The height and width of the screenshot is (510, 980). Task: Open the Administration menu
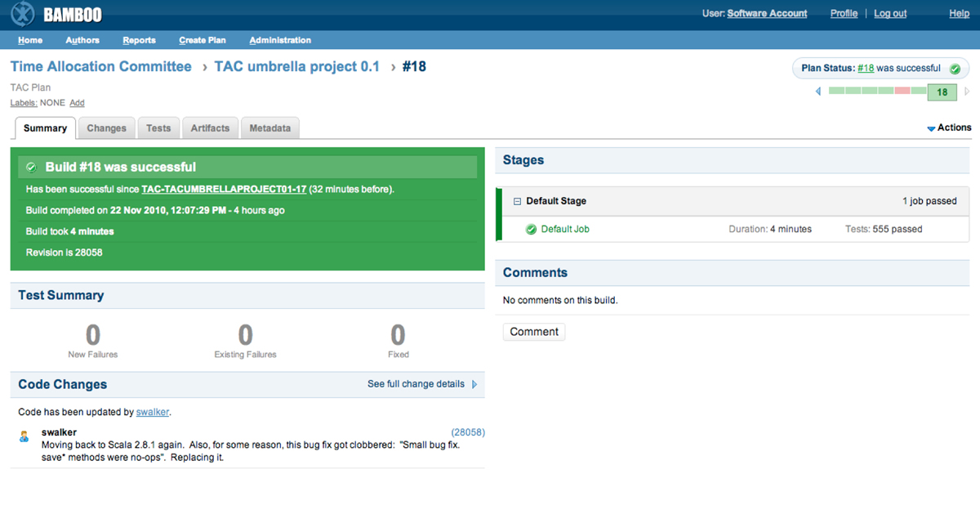point(280,40)
